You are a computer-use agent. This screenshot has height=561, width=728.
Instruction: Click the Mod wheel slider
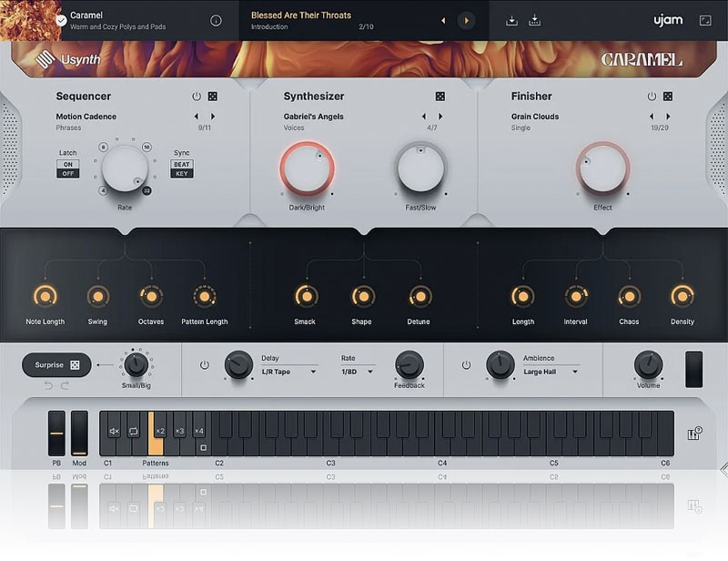[x=79, y=433]
